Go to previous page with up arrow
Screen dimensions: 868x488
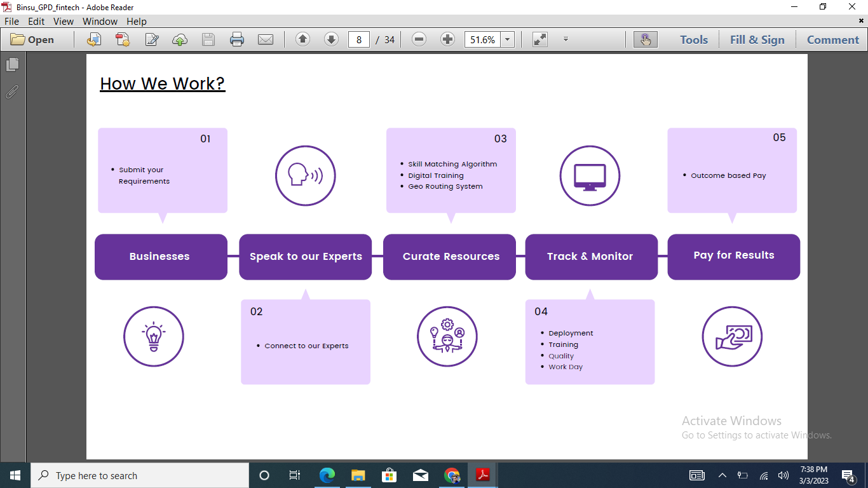[x=303, y=39]
